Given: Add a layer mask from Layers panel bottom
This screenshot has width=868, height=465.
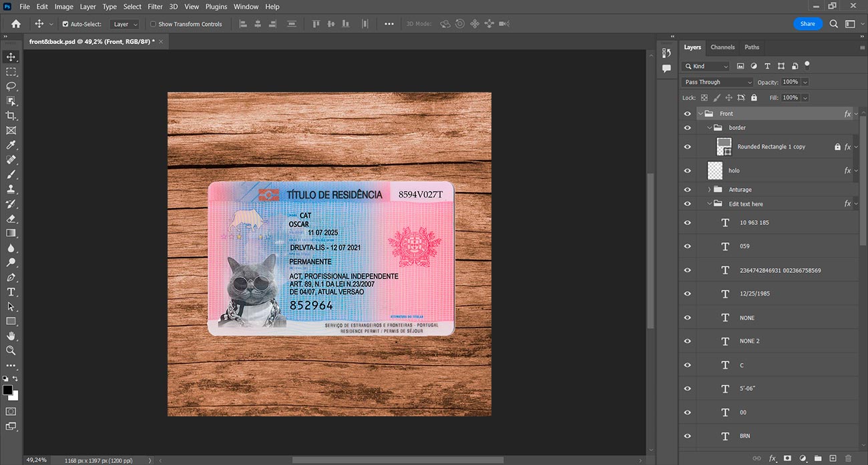Looking at the screenshot, I should pyautogui.click(x=787, y=458).
